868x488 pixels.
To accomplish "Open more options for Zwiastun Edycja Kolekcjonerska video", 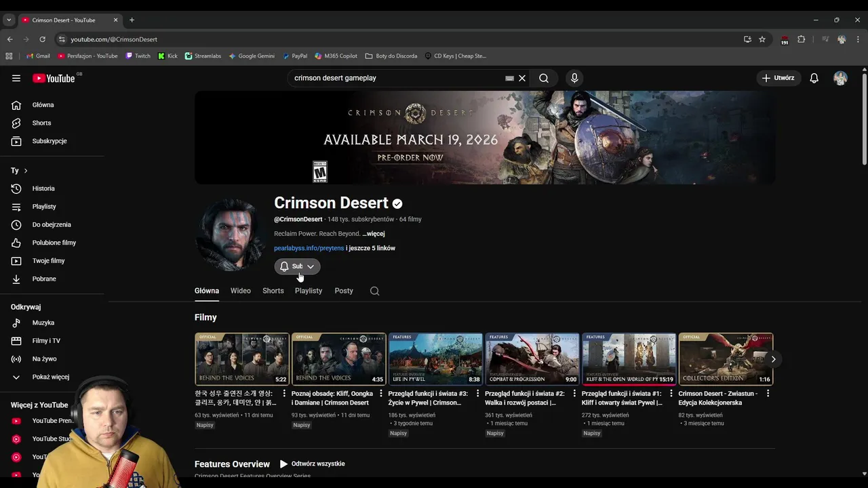I will (768, 394).
